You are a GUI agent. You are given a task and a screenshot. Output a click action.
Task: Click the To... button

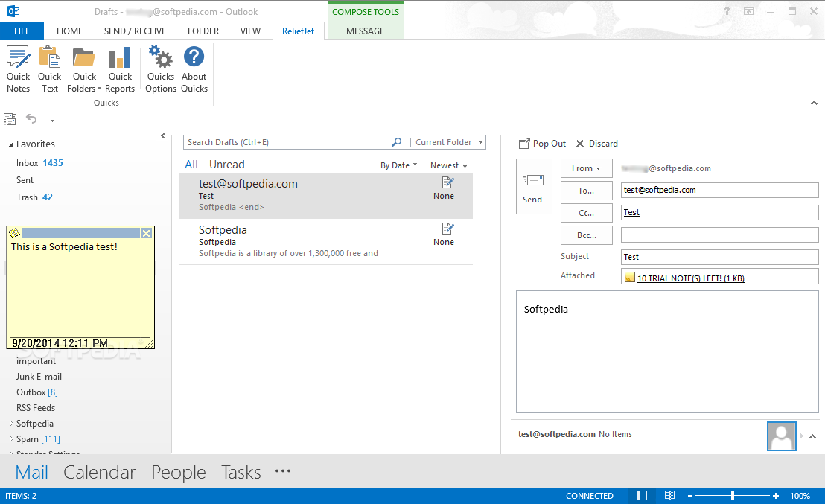(586, 191)
